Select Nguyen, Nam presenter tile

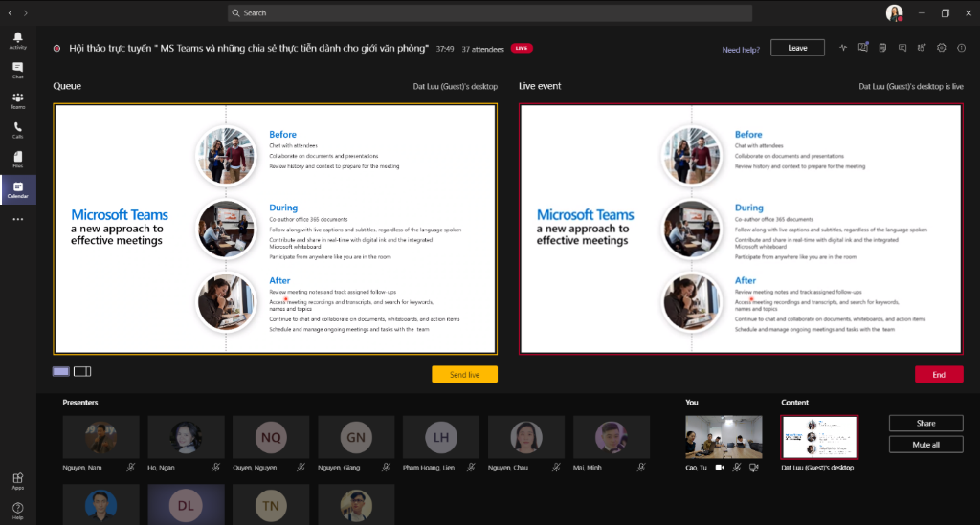[100, 437]
